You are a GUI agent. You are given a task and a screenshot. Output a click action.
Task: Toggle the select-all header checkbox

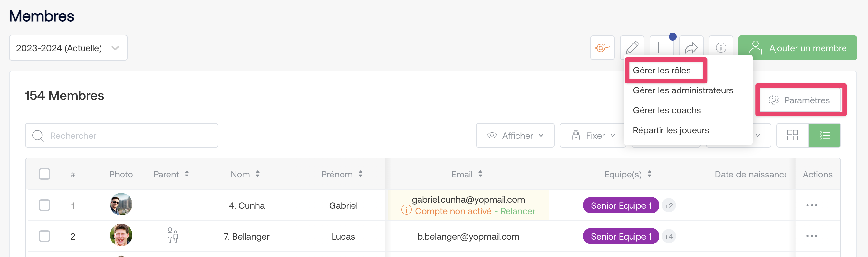44,174
